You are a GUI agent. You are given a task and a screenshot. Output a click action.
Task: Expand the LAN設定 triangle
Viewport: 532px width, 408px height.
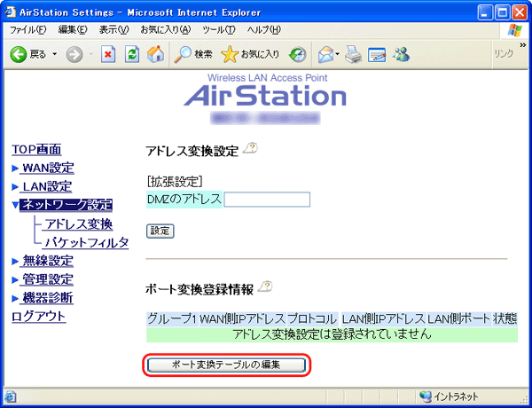[15, 187]
